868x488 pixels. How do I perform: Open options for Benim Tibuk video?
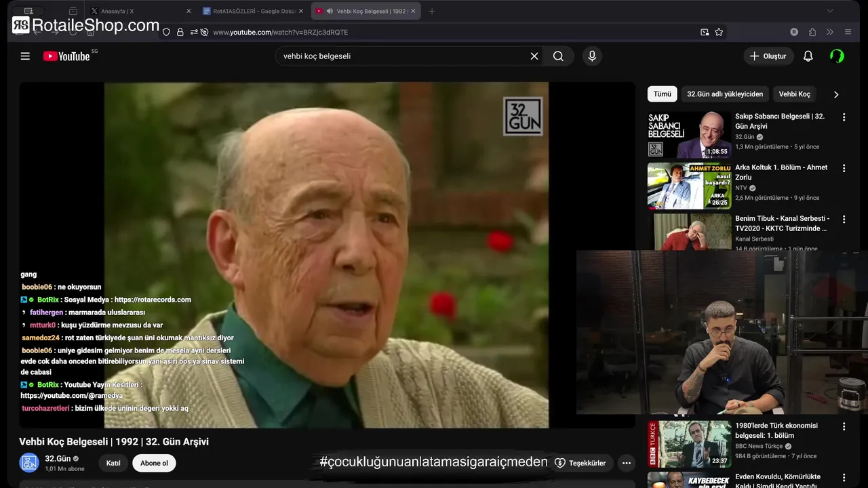point(844,219)
